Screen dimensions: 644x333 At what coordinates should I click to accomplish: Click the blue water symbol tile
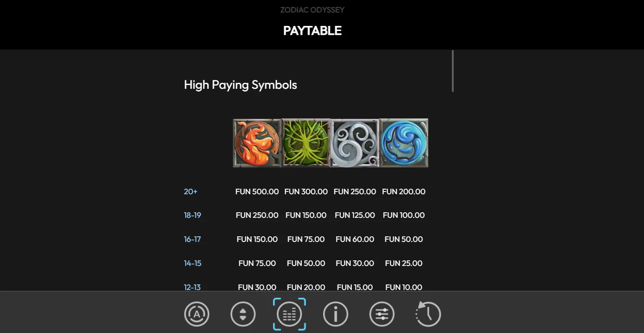(x=404, y=143)
